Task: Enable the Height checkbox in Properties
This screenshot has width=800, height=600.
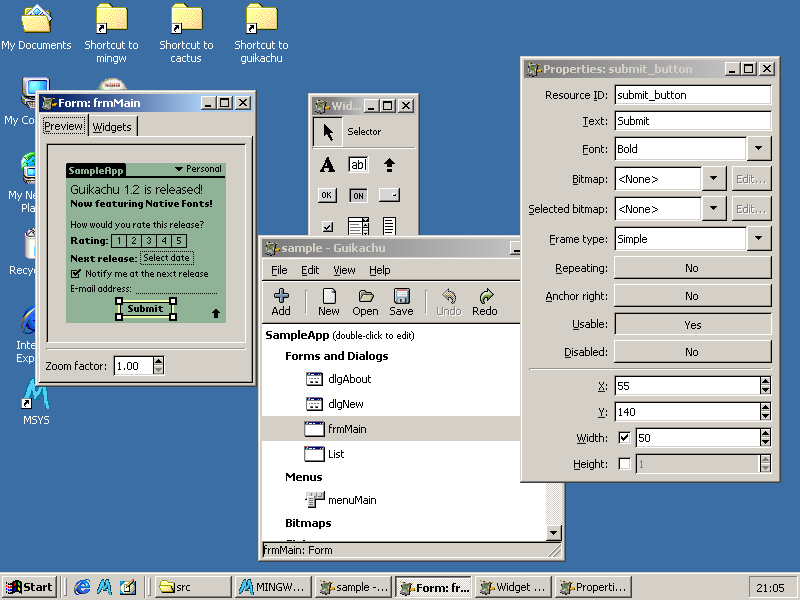Action: point(625,464)
